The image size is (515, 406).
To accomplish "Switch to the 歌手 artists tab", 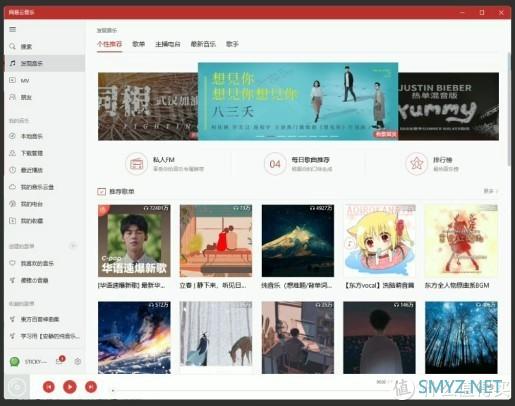I will 232,44.
